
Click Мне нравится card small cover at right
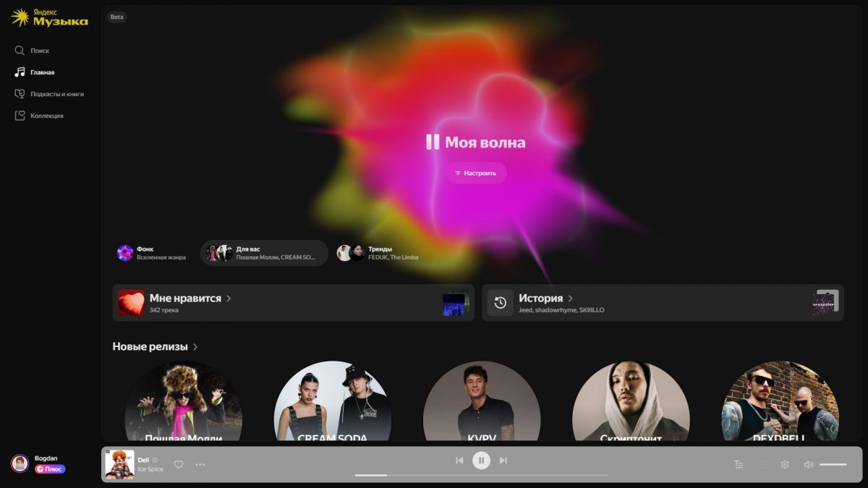pos(456,304)
